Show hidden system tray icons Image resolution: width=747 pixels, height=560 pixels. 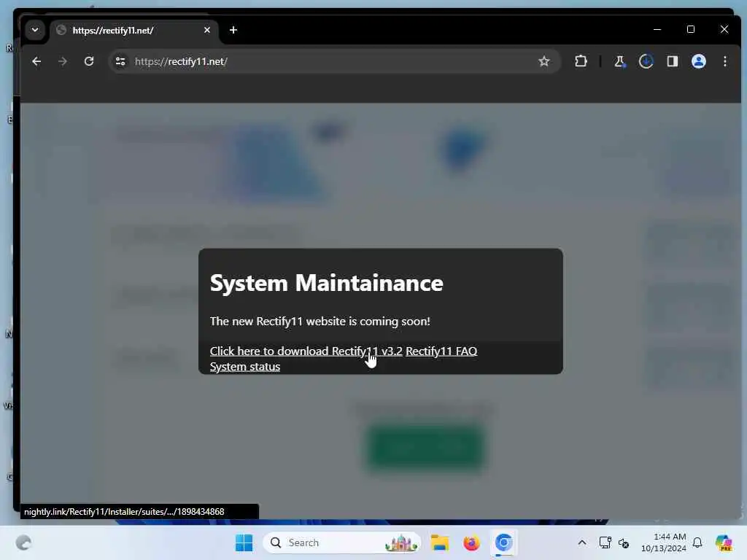581,542
